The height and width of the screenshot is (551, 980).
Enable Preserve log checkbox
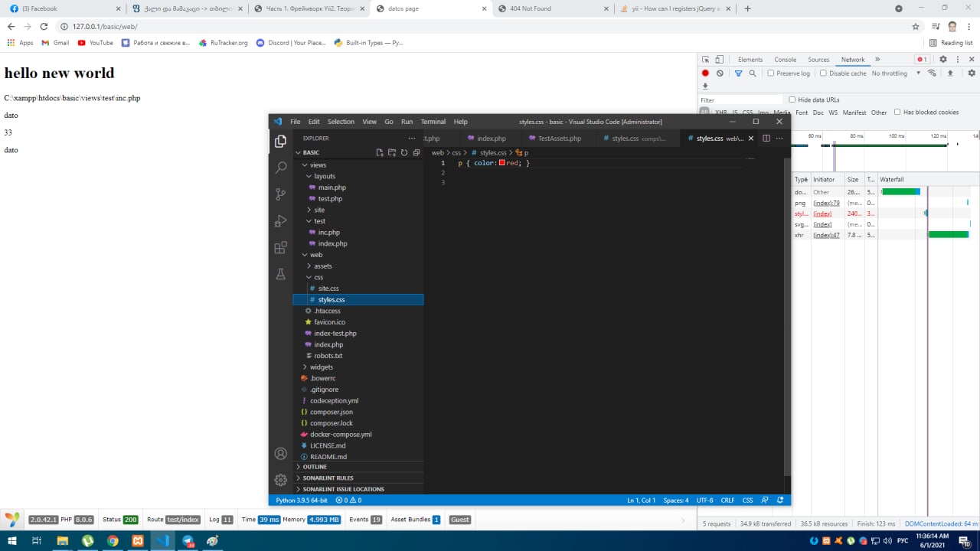771,73
